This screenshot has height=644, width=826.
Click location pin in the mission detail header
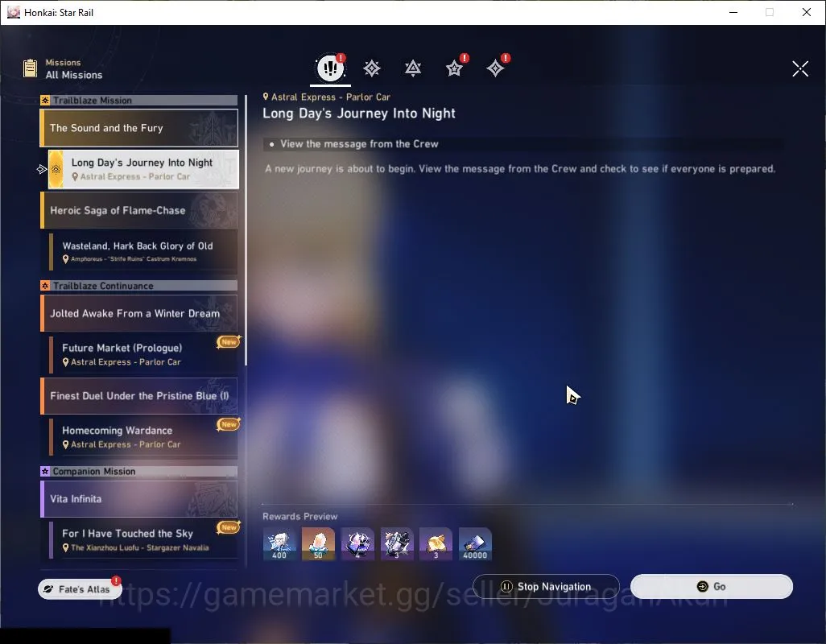266,97
